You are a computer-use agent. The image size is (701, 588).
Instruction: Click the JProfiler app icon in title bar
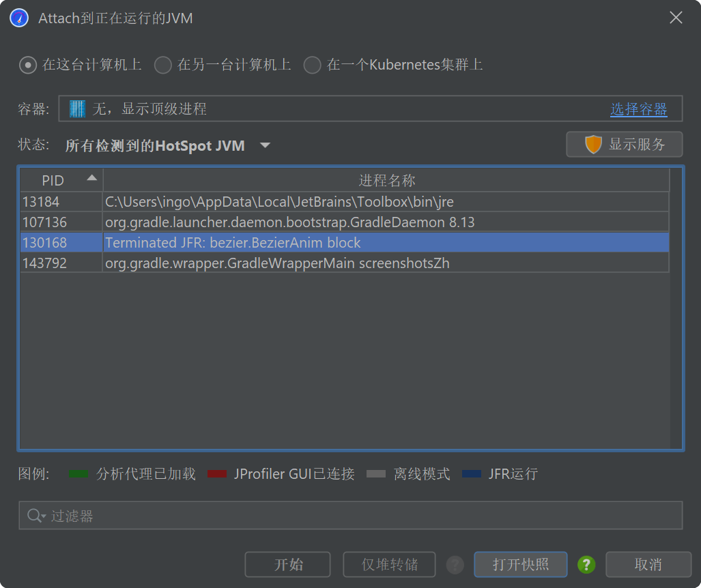tap(19, 18)
